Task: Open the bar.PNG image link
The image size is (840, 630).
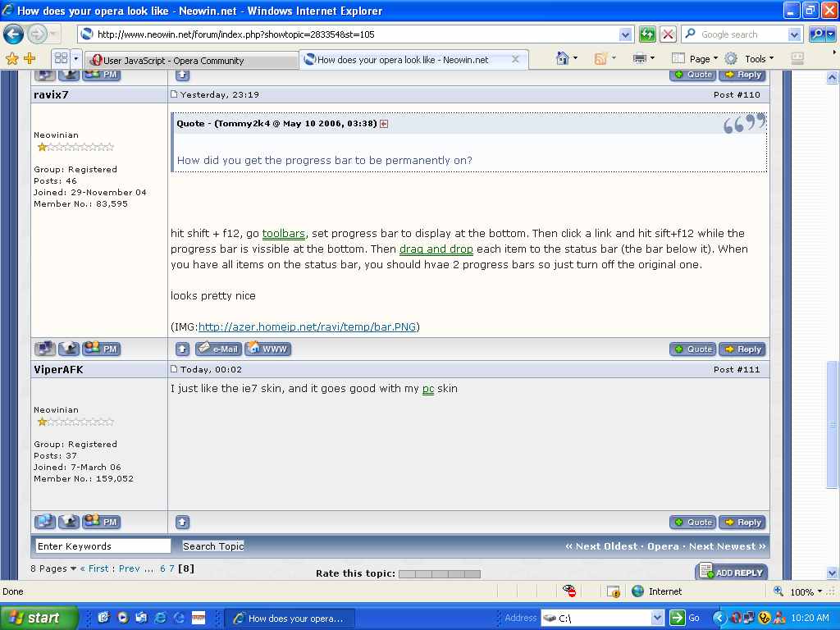Action: (x=307, y=326)
